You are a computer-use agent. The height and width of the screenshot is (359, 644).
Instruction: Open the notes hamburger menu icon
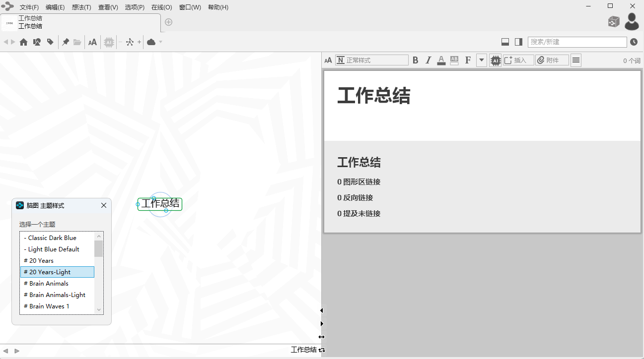tap(576, 60)
